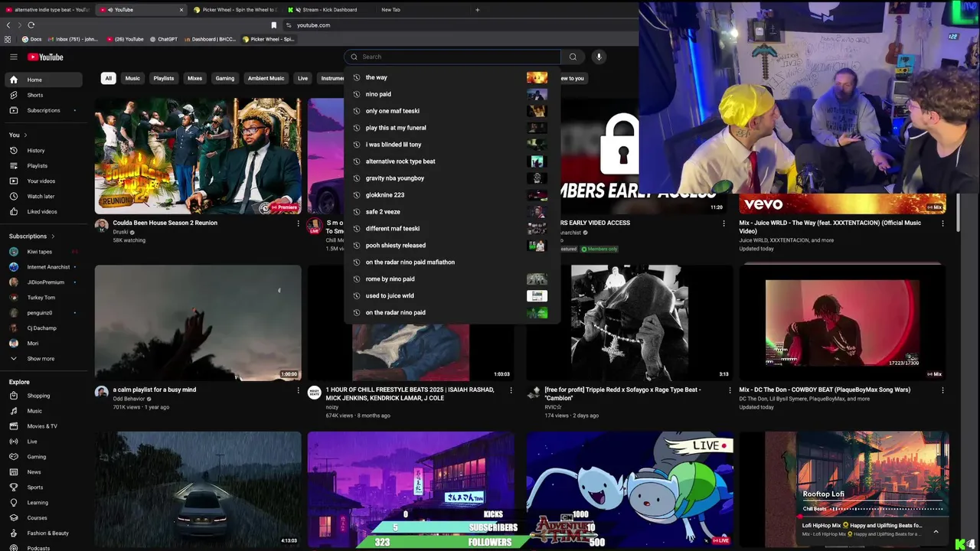Select the Mixes filter chip
Viewport: 980px width, 551px height.
click(x=195, y=78)
